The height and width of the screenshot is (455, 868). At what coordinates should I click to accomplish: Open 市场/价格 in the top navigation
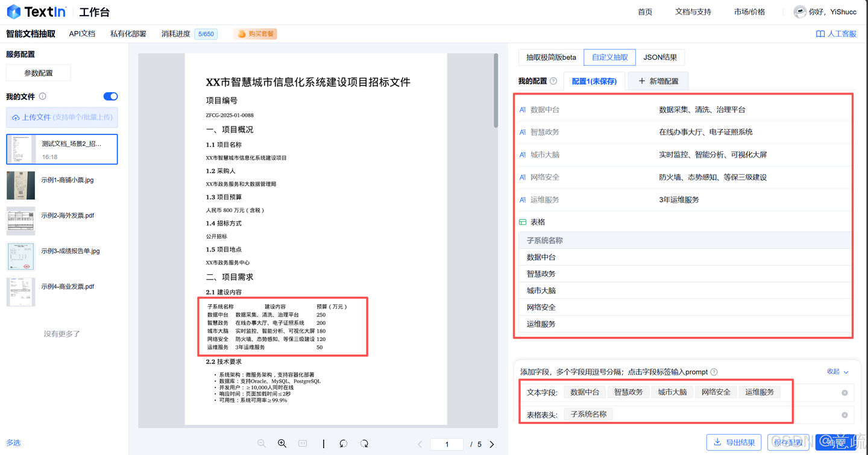pyautogui.click(x=749, y=12)
